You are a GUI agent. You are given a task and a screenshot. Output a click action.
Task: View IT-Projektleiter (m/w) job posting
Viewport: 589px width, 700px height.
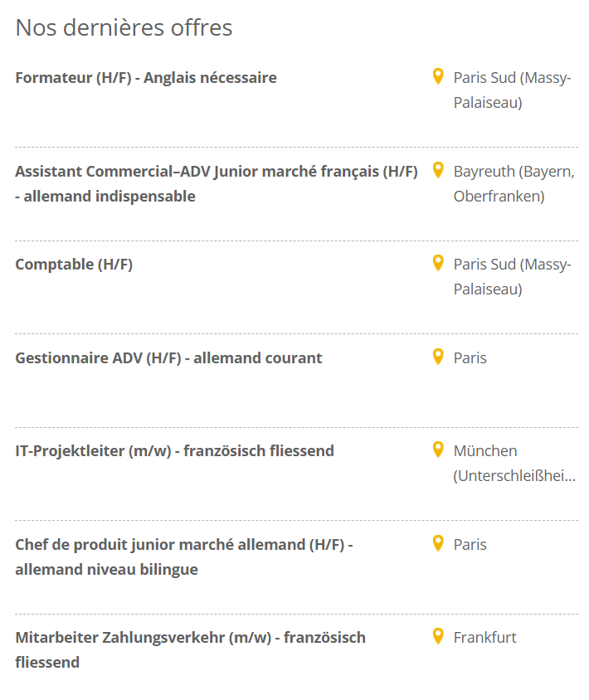(x=174, y=451)
